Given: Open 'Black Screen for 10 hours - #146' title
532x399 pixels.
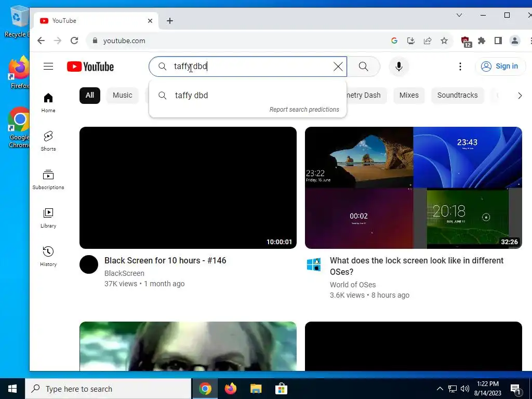Looking at the screenshot, I should click(165, 261).
